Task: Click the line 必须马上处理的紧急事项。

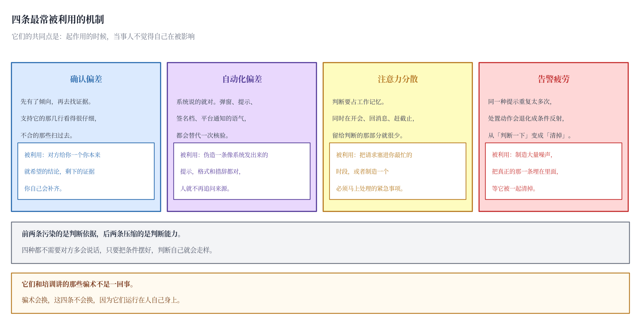Action: click(370, 189)
